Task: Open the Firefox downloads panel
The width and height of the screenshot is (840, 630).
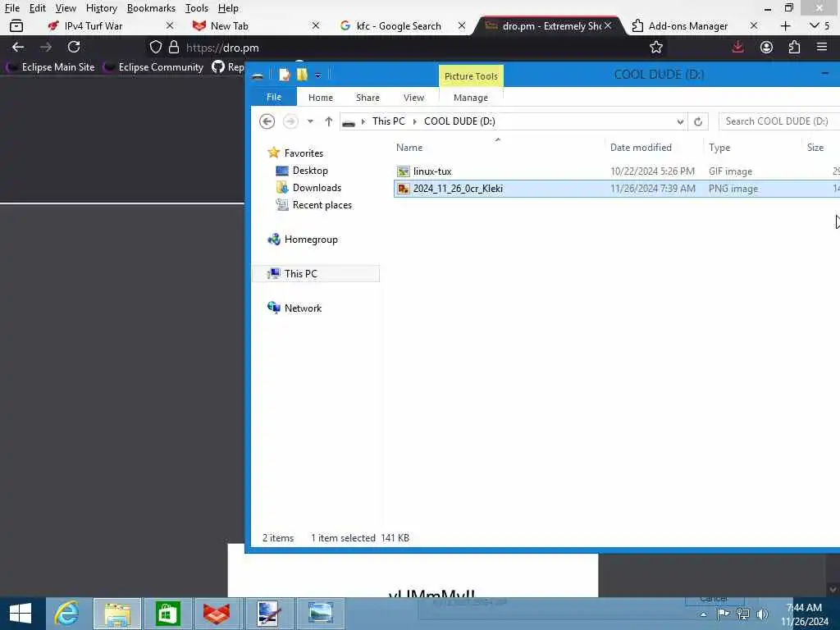Action: pyautogui.click(x=737, y=47)
